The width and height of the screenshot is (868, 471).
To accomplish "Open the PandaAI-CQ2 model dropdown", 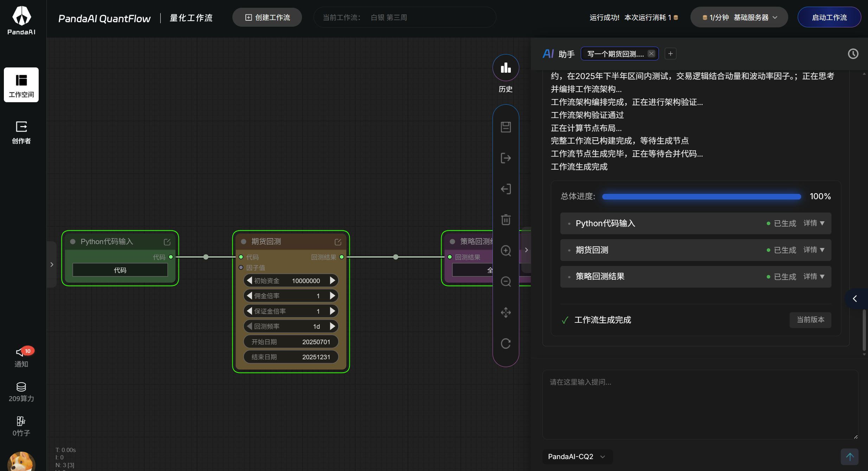I will (x=577, y=457).
